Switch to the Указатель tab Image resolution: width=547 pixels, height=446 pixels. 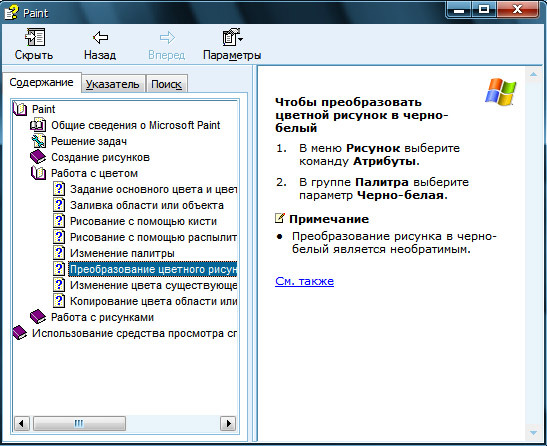tap(113, 84)
